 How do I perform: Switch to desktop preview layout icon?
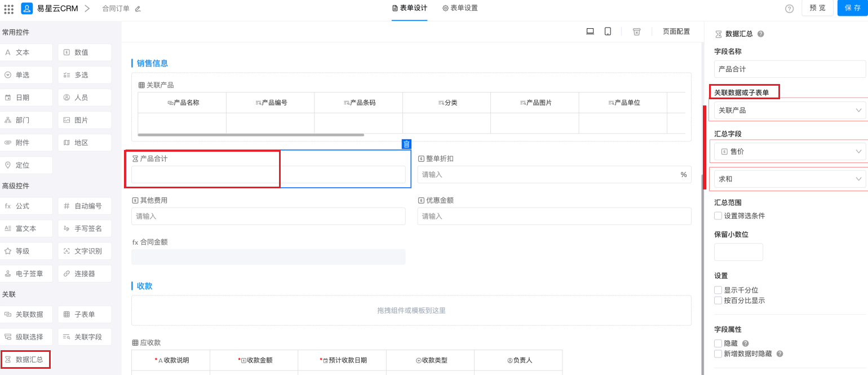click(x=590, y=32)
